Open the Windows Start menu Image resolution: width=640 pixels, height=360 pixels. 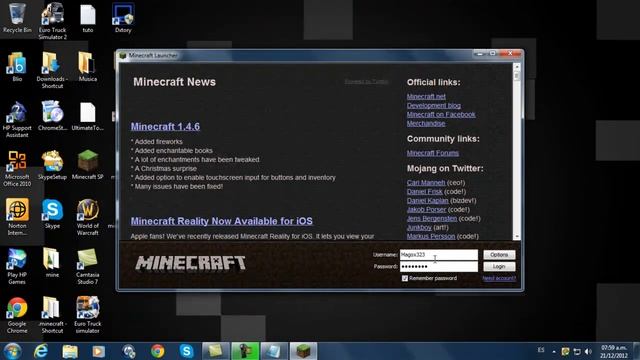[12, 351]
